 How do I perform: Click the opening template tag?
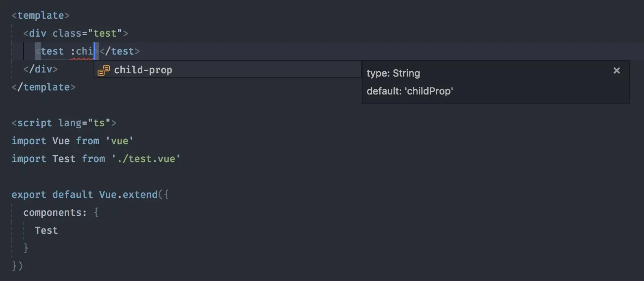click(x=41, y=15)
